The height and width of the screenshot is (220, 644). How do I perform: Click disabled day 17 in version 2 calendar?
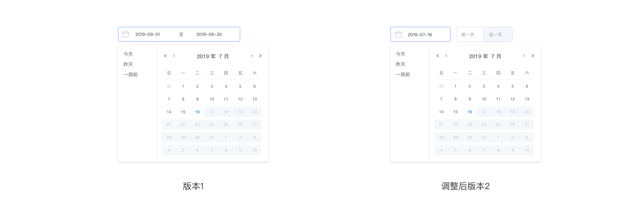coord(484,112)
